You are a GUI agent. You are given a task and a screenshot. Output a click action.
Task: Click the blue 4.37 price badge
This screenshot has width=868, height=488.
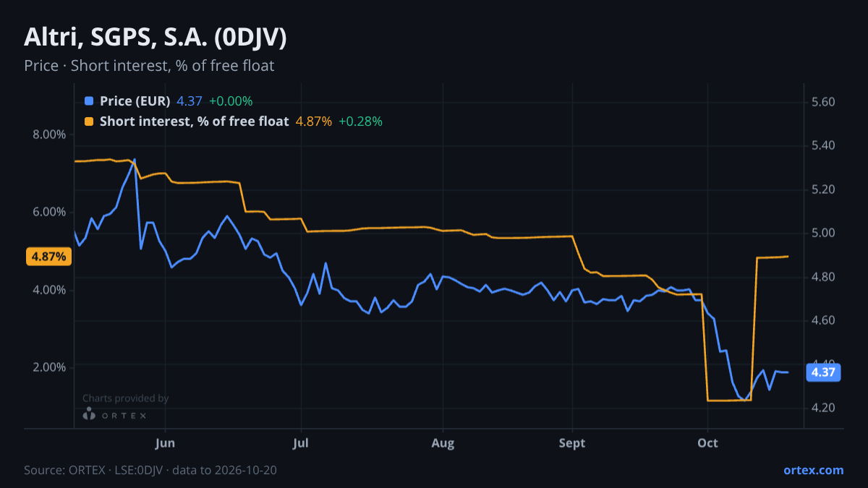click(823, 373)
